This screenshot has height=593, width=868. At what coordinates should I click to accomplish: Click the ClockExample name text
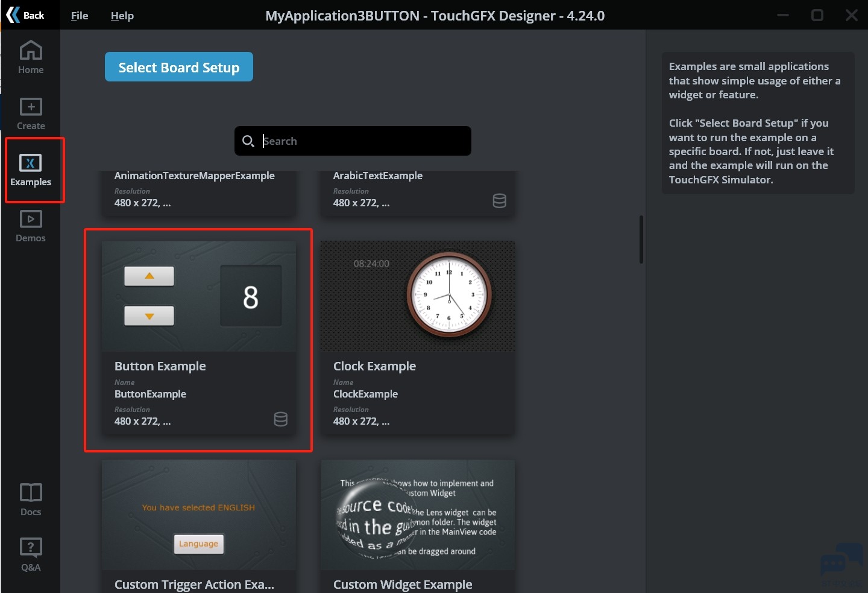pyautogui.click(x=366, y=394)
